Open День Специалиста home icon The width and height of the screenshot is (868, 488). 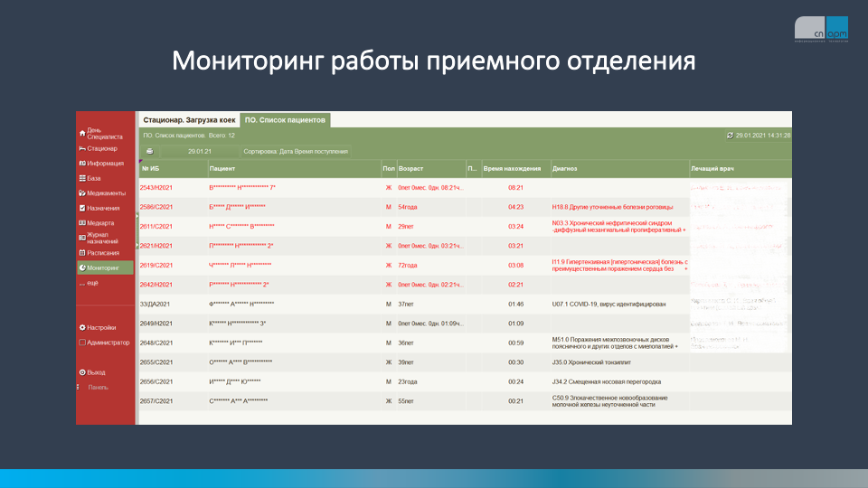pos(82,134)
